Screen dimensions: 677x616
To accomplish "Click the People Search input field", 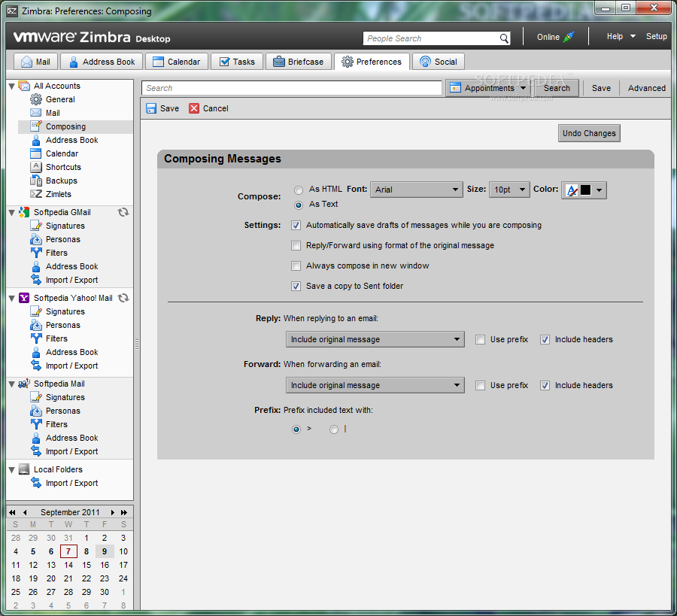I will coord(431,38).
